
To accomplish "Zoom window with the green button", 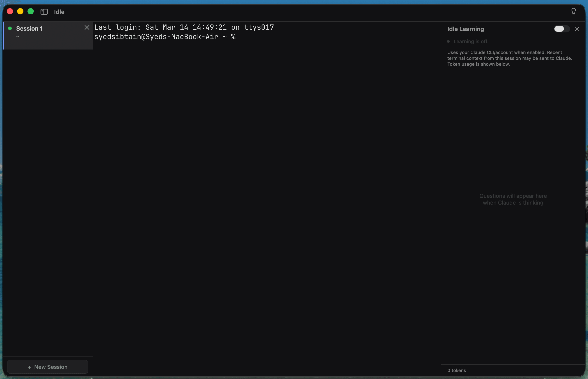I will [x=31, y=11].
